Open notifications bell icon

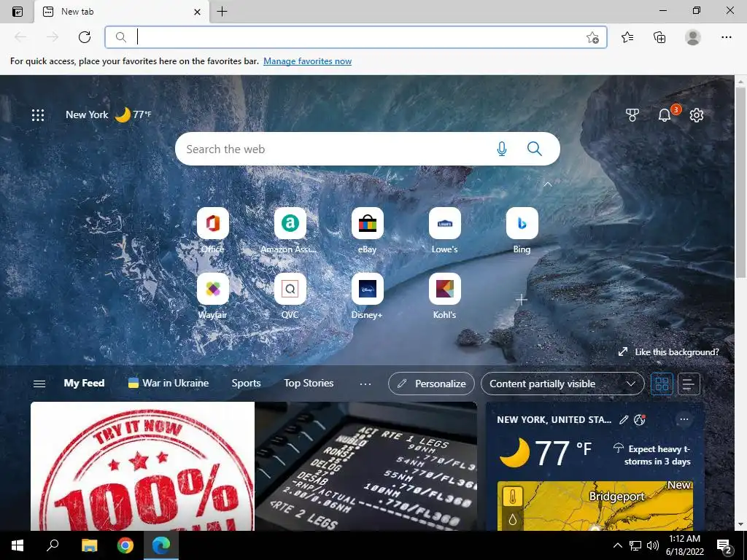click(664, 114)
